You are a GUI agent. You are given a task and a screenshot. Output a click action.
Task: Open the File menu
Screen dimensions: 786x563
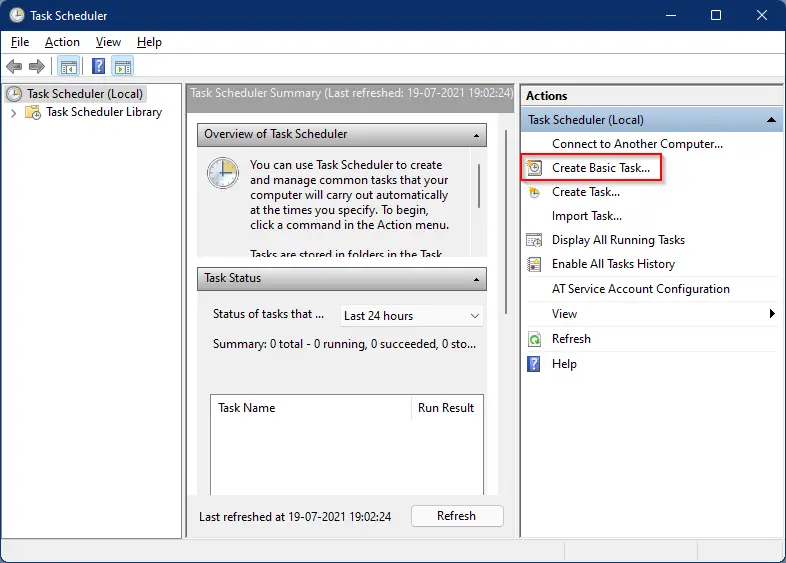pyautogui.click(x=20, y=42)
